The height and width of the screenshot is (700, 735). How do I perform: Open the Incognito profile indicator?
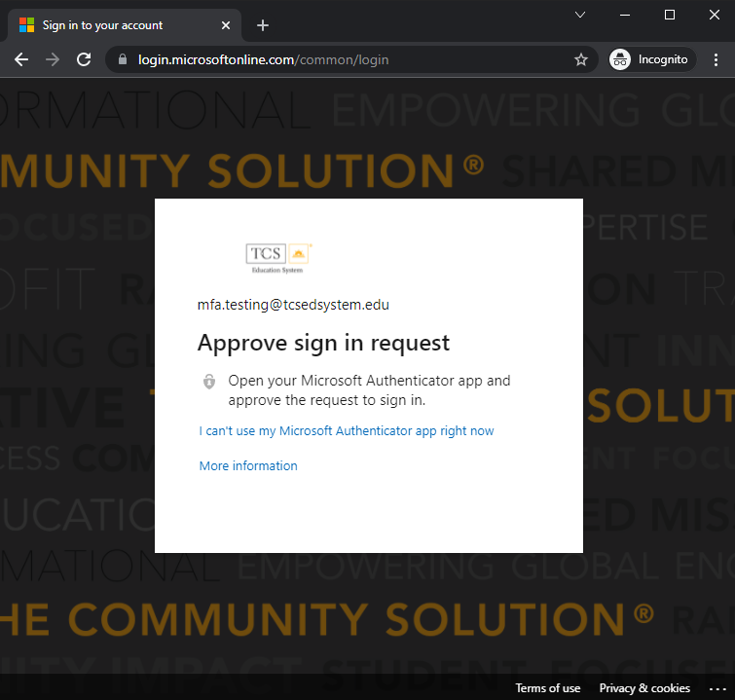pyautogui.click(x=651, y=59)
